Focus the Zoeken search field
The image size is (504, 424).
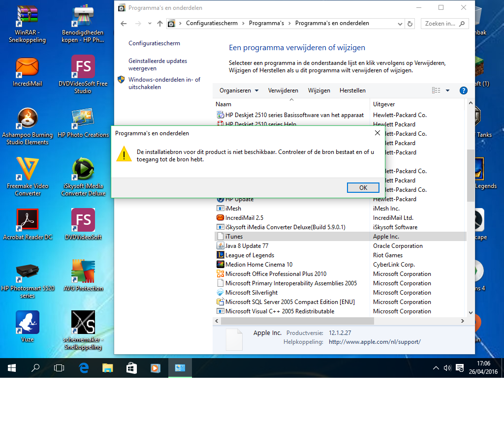tap(444, 24)
